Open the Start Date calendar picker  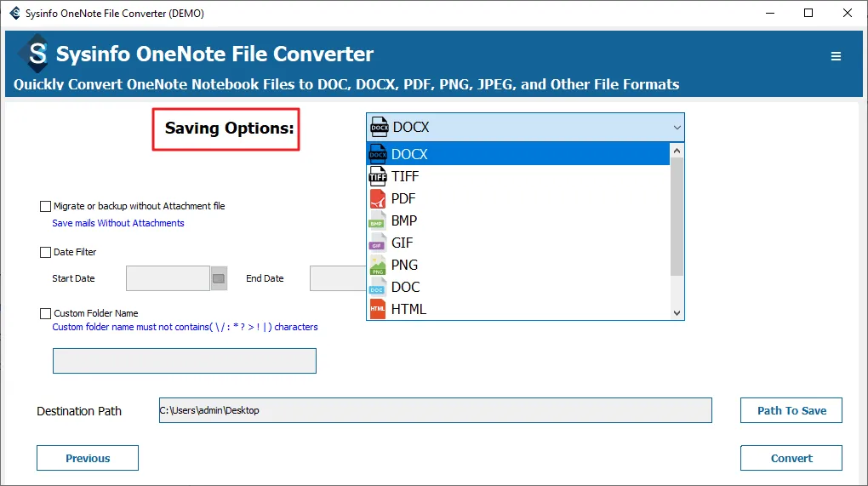219,278
